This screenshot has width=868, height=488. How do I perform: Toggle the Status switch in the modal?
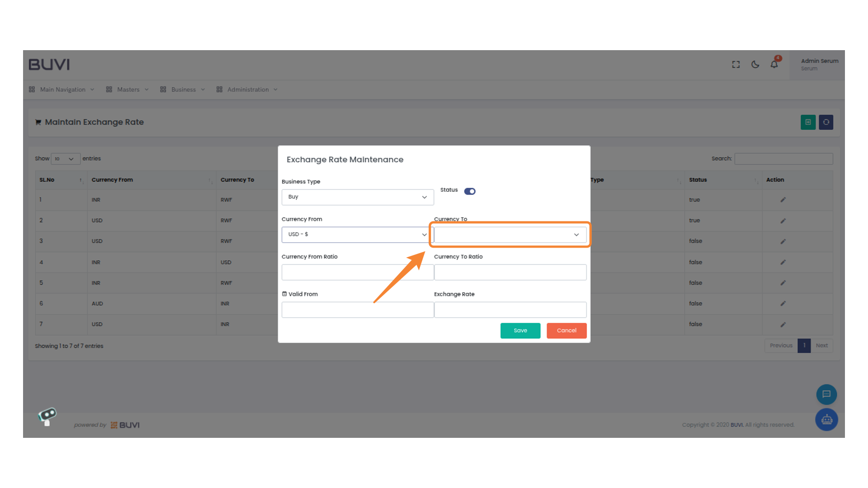click(x=470, y=191)
